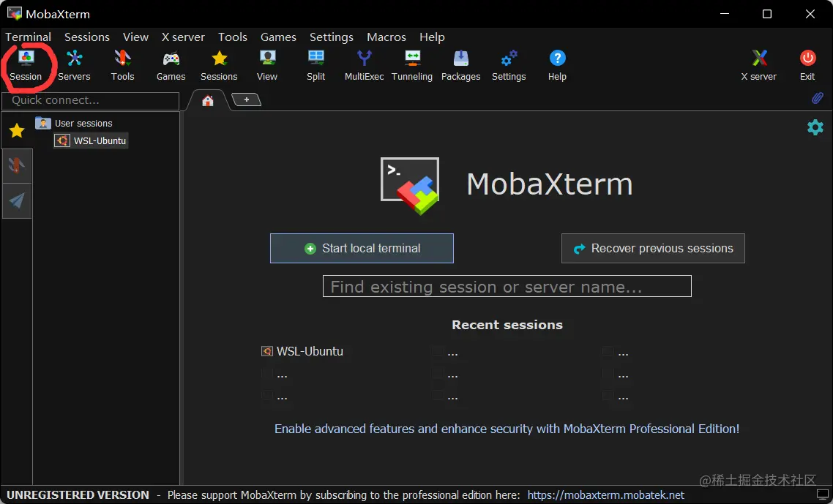The width and height of the screenshot is (833, 504).
Task: Click Recover previous sessions button
Action: (653, 248)
